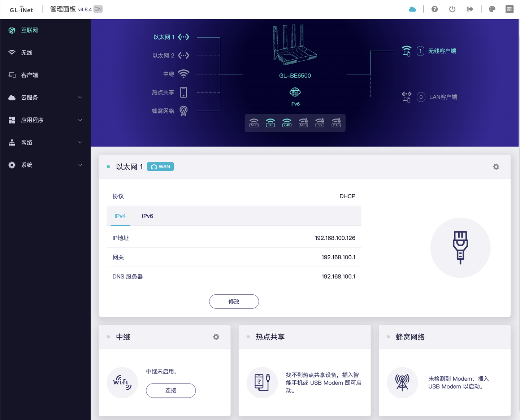Click the GL-BE6500 model name
520x420 pixels.
pos(295,76)
